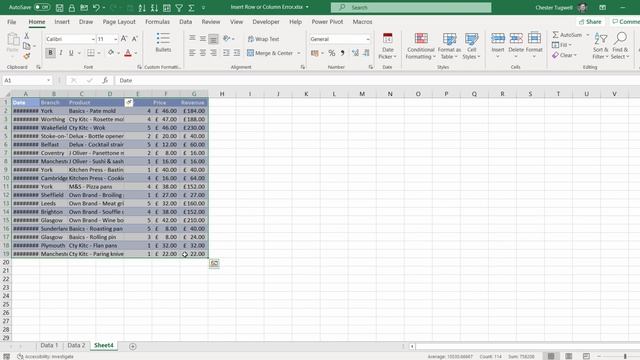This screenshot has width=640, height=360.
Task: Open Cell Styles gallery
Action: [471, 46]
